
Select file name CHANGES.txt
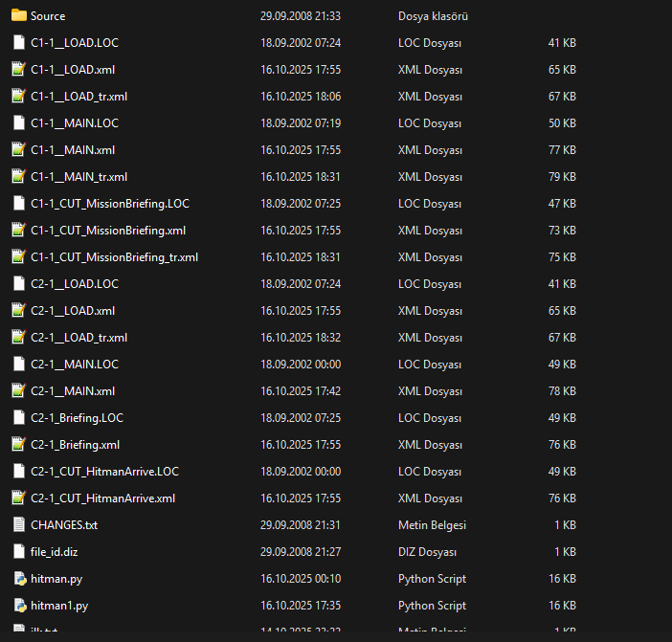64,525
